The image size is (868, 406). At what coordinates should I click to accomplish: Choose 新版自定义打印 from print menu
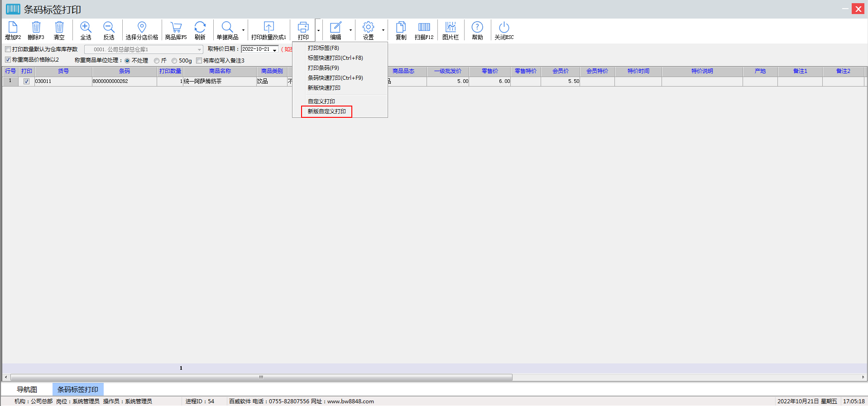(326, 111)
